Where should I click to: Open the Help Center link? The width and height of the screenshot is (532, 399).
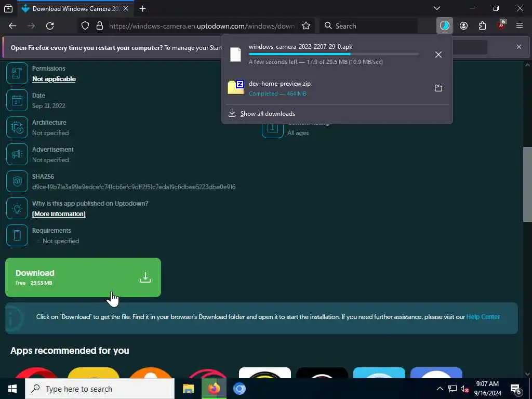[483, 317]
